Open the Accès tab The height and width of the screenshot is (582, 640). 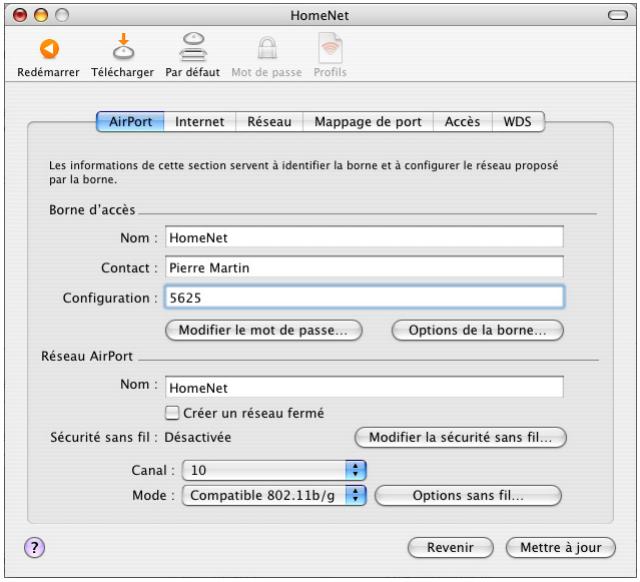click(x=462, y=122)
